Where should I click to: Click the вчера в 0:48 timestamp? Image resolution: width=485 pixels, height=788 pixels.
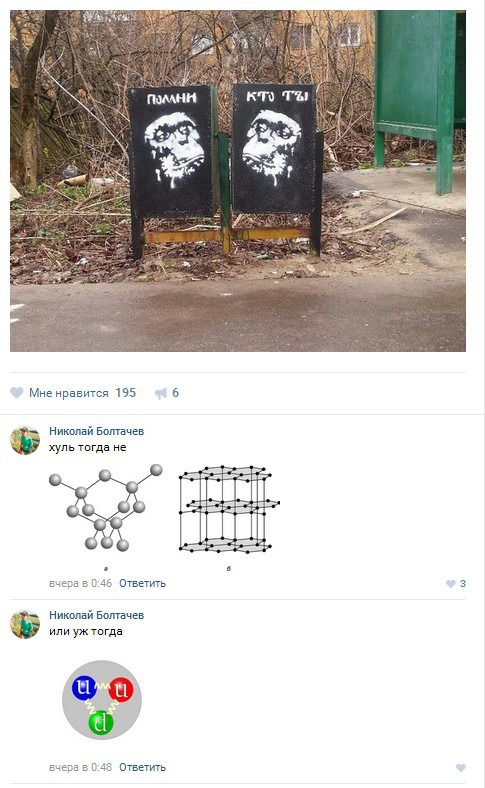click(80, 767)
